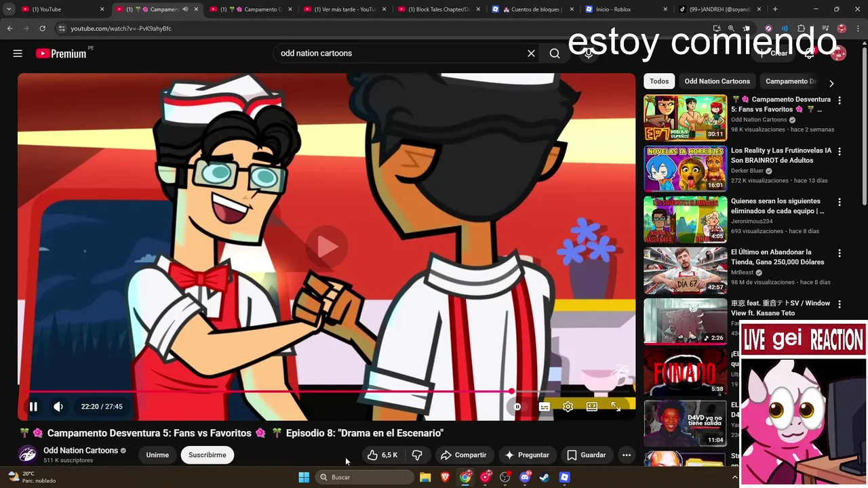This screenshot has height=488, width=868.
Task: Go to YouTube Premium home logo
Action: (x=61, y=54)
